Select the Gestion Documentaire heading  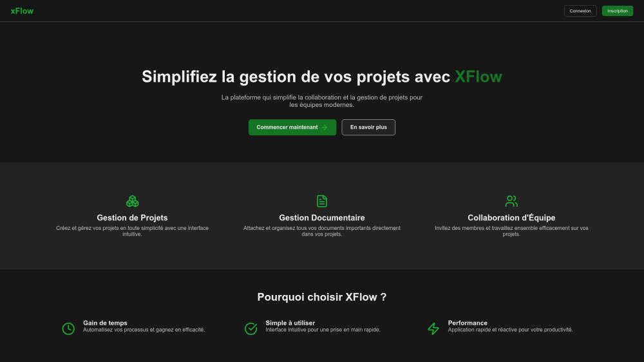click(x=322, y=218)
